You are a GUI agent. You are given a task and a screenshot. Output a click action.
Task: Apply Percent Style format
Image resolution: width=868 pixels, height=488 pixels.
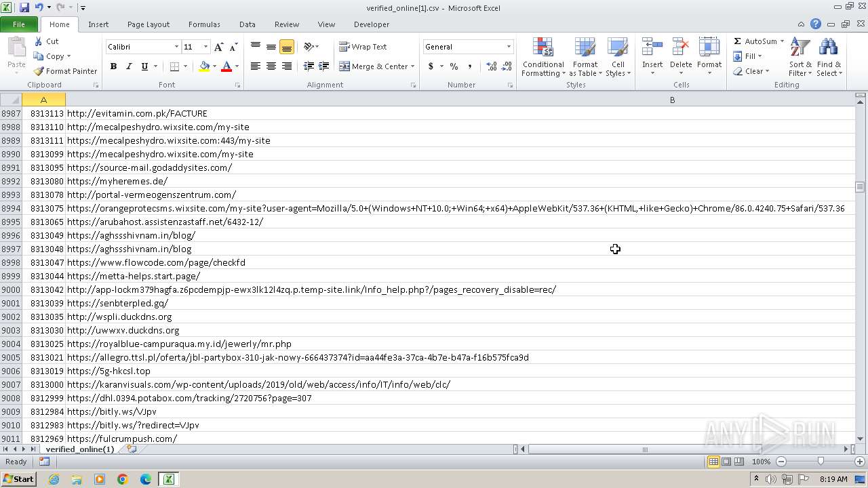454,66
